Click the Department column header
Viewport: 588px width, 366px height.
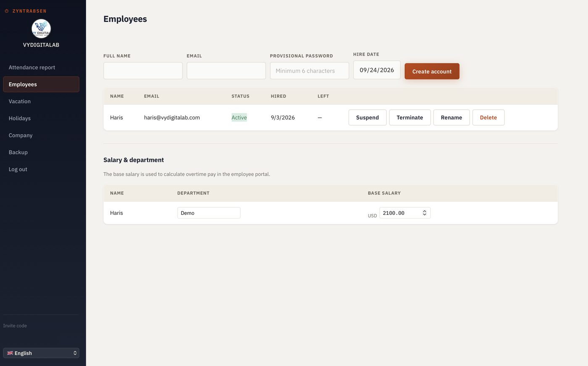(193, 193)
